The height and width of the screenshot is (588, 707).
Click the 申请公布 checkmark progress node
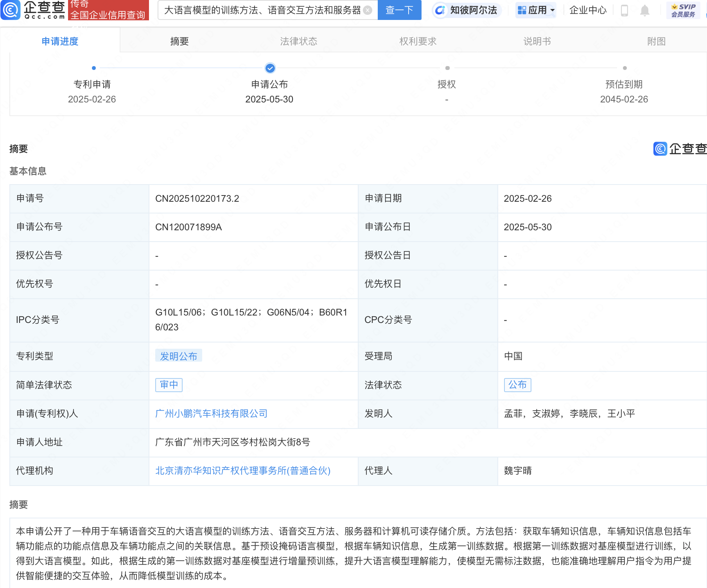point(270,68)
